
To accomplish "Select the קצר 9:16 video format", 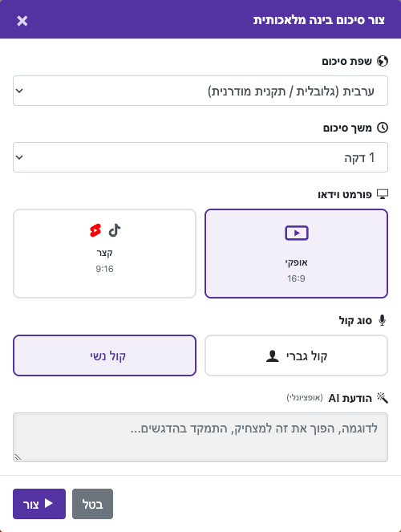I will (104, 254).
